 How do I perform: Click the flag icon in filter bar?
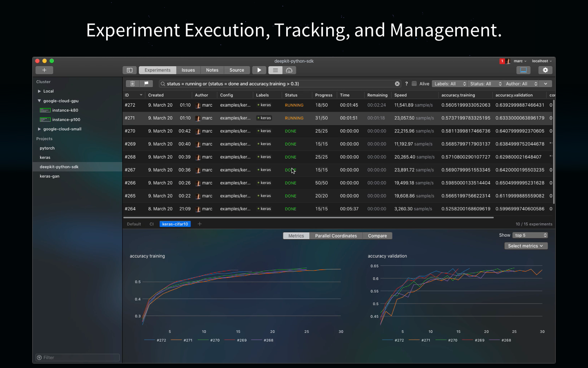[x=146, y=83]
